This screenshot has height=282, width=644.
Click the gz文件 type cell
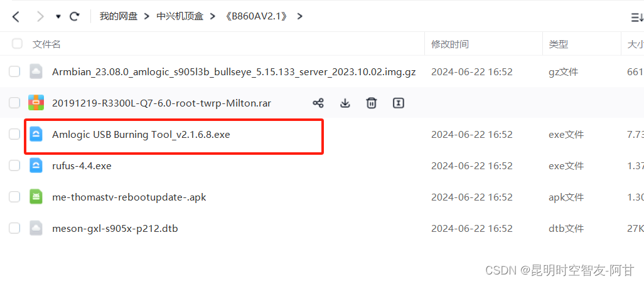[563, 72]
